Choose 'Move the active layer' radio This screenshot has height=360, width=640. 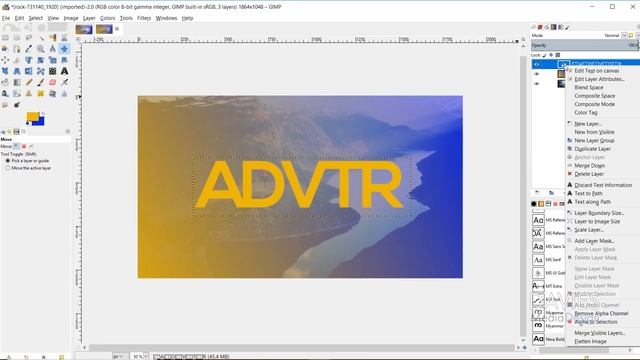[7, 168]
